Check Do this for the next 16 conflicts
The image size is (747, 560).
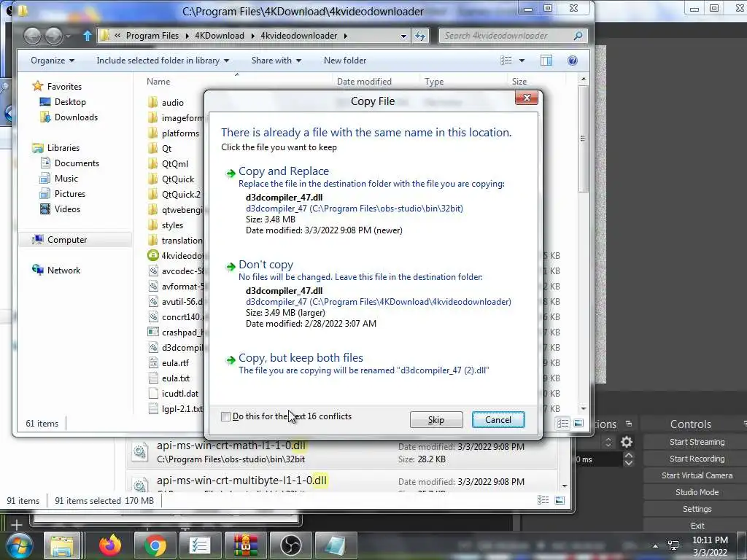click(x=226, y=416)
